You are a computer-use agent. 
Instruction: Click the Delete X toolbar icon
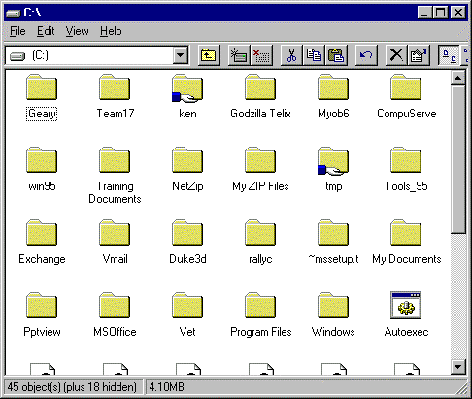pos(396,55)
